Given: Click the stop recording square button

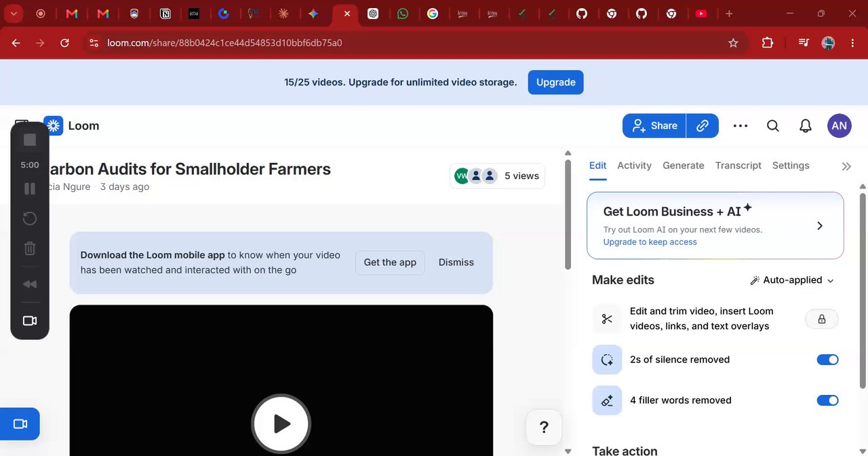Looking at the screenshot, I should pyautogui.click(x=30, y=140).
